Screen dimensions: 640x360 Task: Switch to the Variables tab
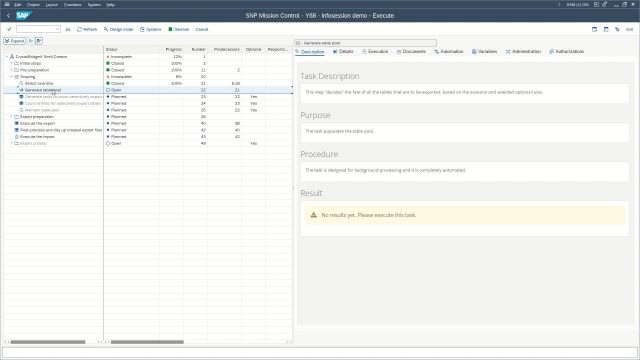(484, 51)
